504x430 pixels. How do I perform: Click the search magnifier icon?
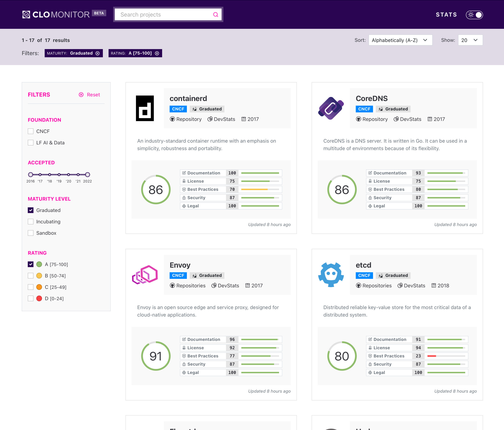tap(216, 15)
